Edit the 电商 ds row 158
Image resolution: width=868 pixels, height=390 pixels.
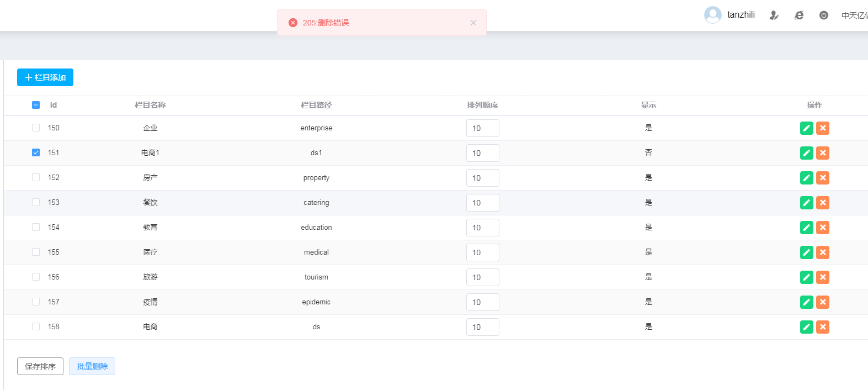[x=806, y=327]
